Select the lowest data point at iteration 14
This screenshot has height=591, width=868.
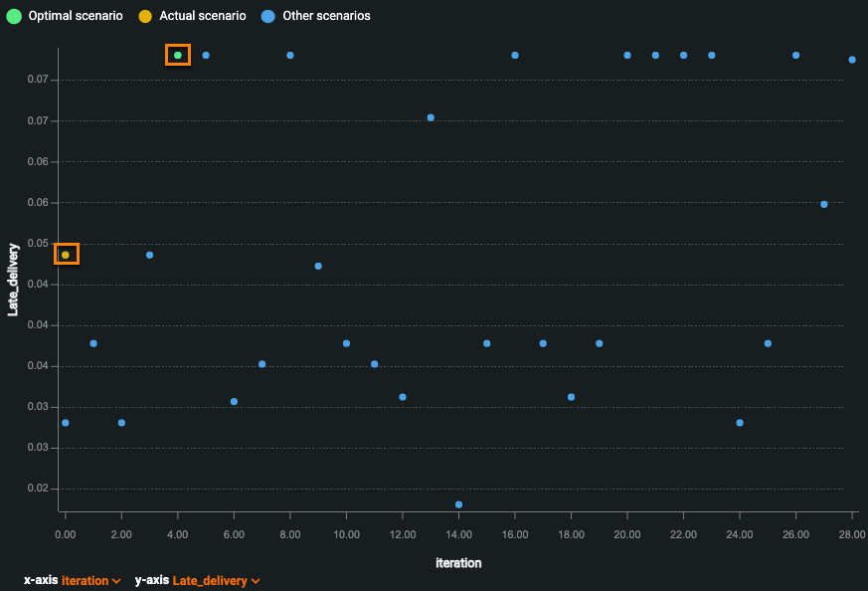tap(458, 504)
